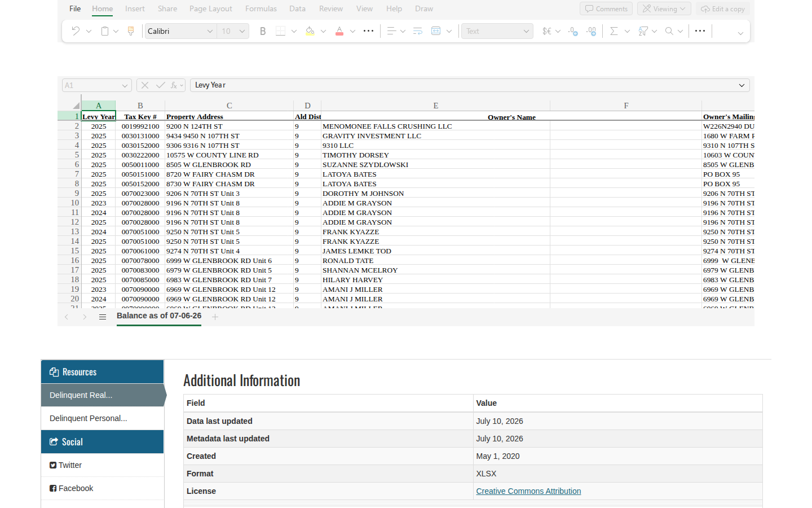
Task: Switch to the Draw tab
Action: pyautogui.click(x=424, y=9)
